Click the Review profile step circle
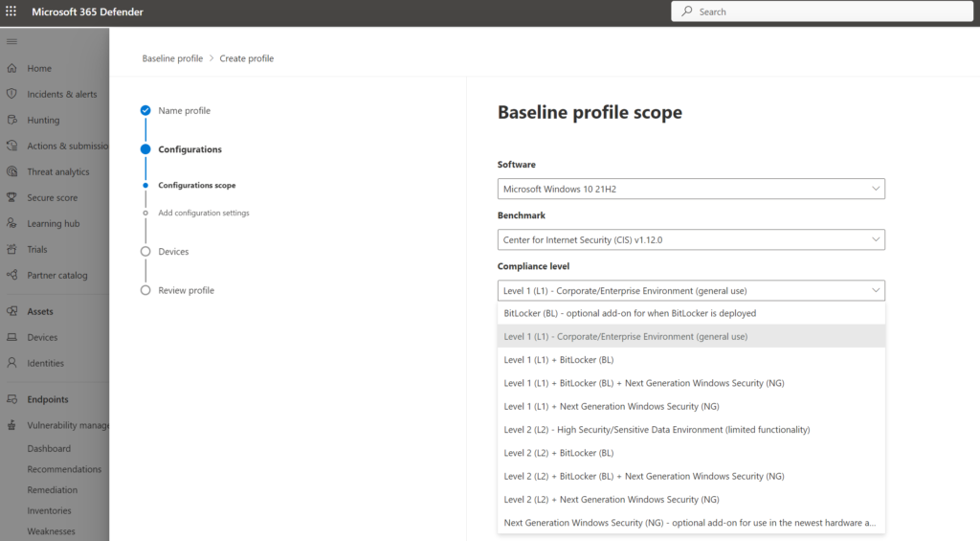The height and width of the screenshot is (541, 980). [x=145, y=290]
